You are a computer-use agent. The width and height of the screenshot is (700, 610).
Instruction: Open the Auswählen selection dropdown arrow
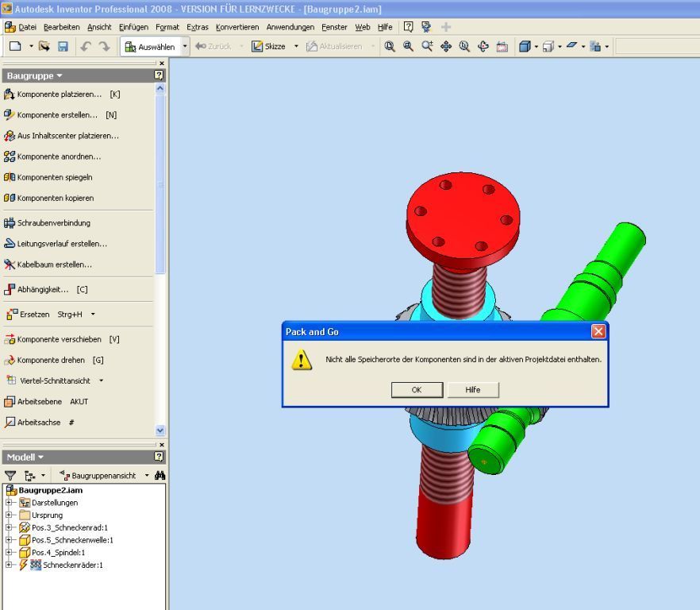click(x=185, y=46)
